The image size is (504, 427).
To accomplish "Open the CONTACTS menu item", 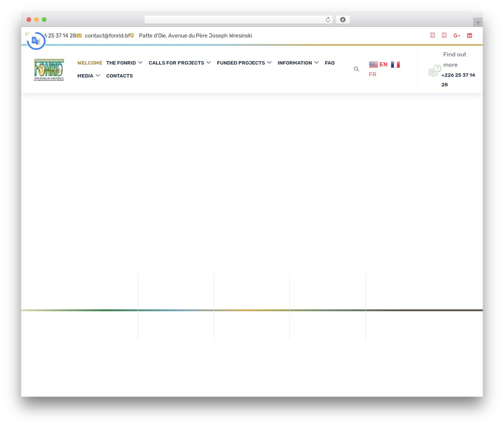I will coord(119,76).
